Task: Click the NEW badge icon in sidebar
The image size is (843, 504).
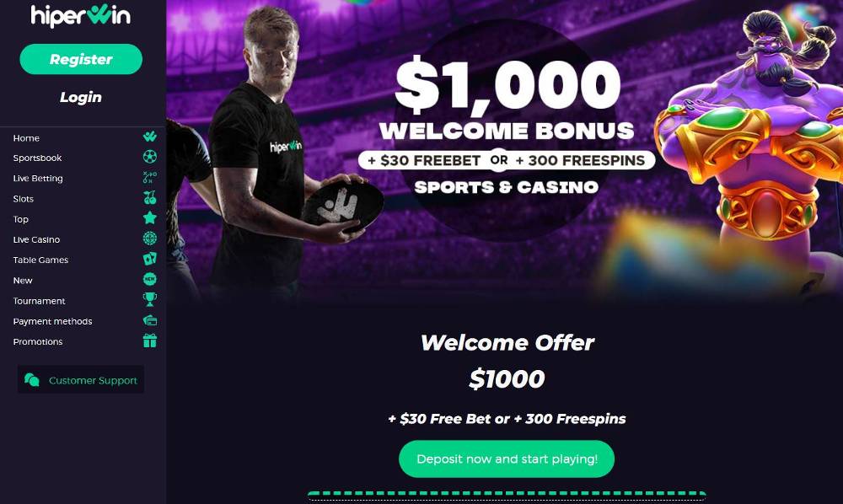Action: tap(150, 279)
